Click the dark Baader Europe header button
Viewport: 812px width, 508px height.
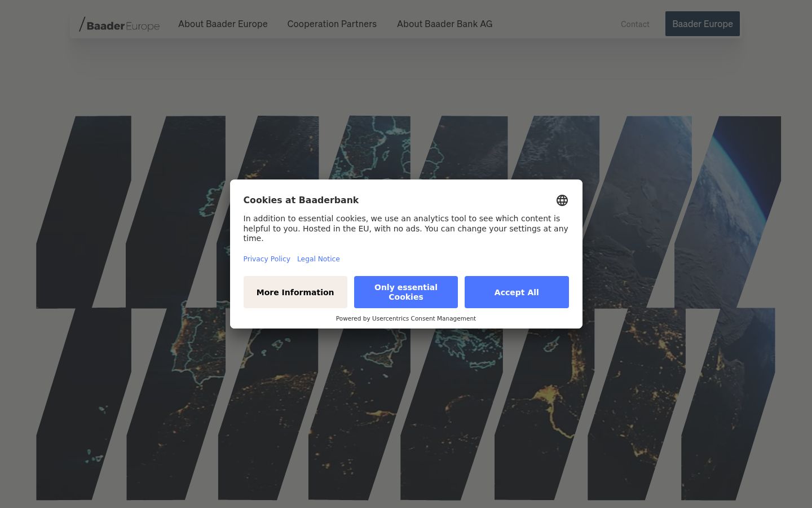[x=702, y=24]
